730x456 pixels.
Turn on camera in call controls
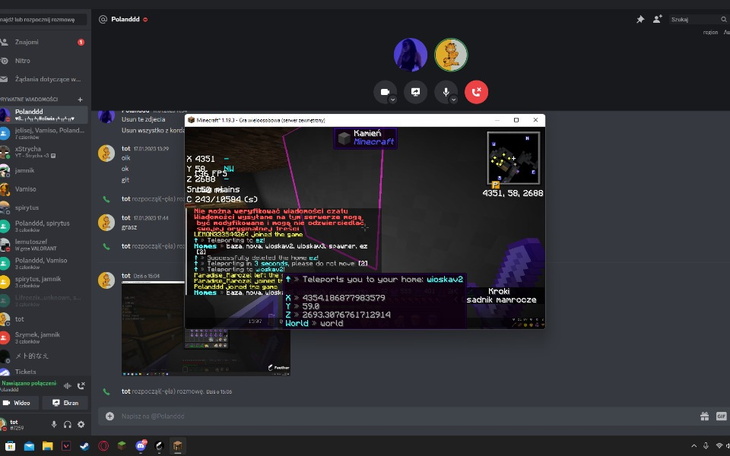click(382, 92)
